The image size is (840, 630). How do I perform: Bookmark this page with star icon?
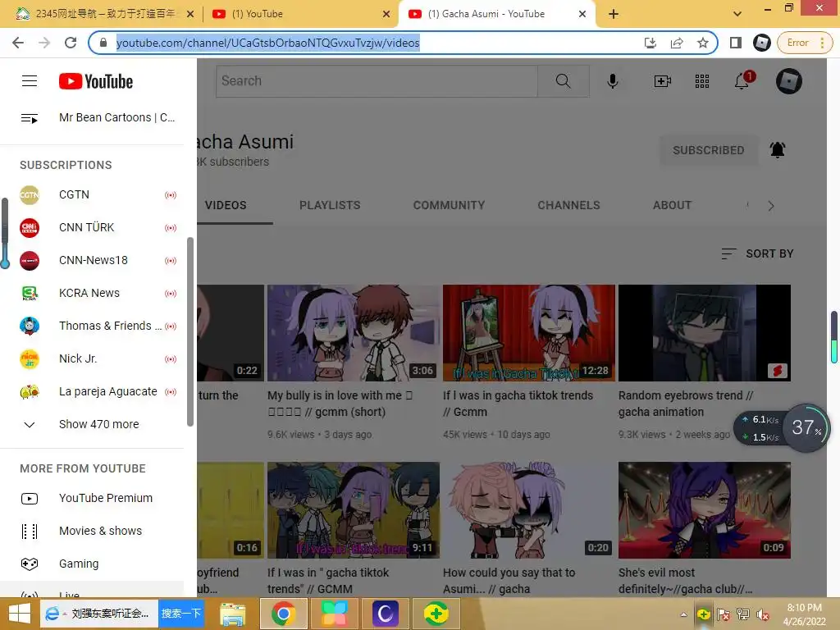[703, 43]
